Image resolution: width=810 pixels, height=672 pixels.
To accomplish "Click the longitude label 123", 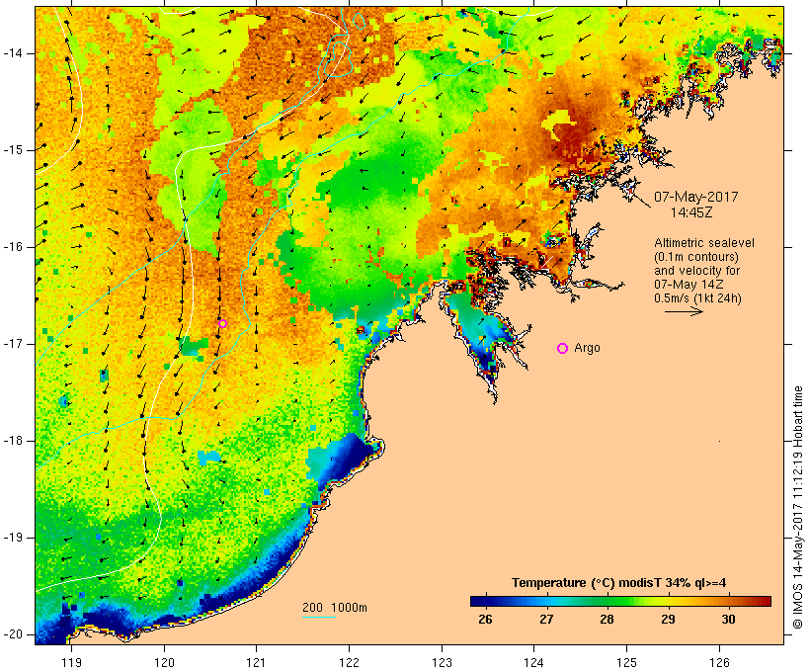I will [442, 662].
